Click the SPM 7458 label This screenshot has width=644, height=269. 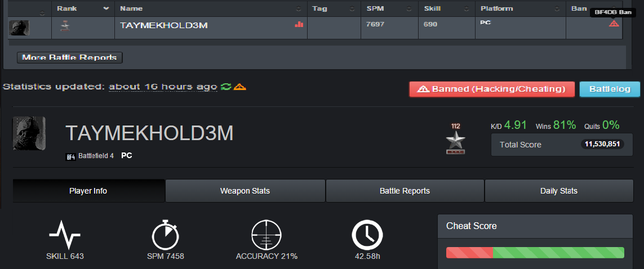pyautogui.click(x=165, y=257)
